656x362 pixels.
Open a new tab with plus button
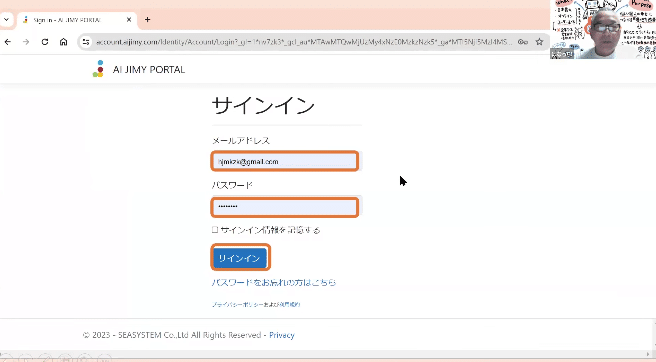click(147, 20)
